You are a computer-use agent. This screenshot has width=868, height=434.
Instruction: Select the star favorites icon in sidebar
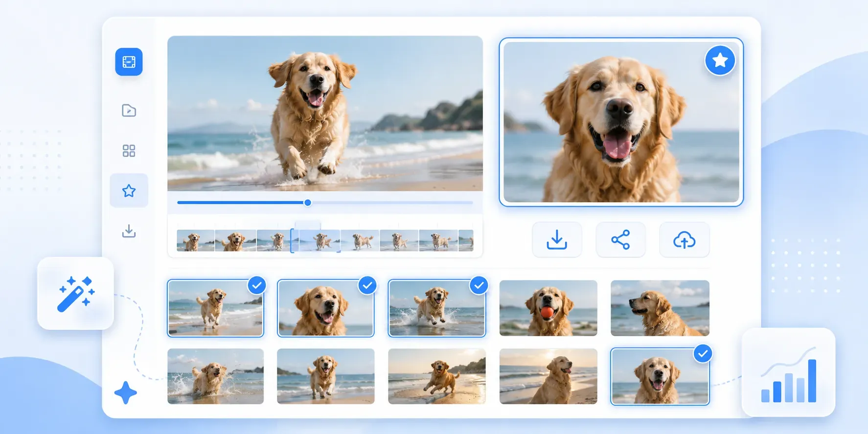pos(129,191)
